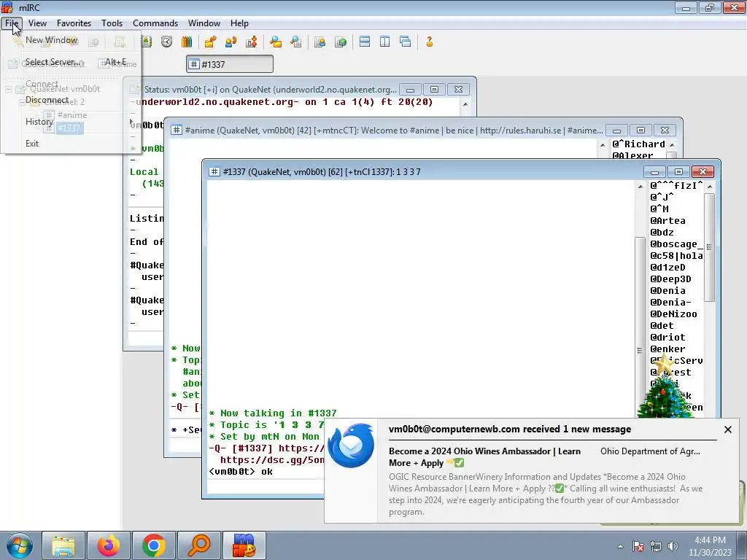Open the URLs List globe toolbar icon
The height and width of the screenshot is (560, 747).
pos(340,42)
